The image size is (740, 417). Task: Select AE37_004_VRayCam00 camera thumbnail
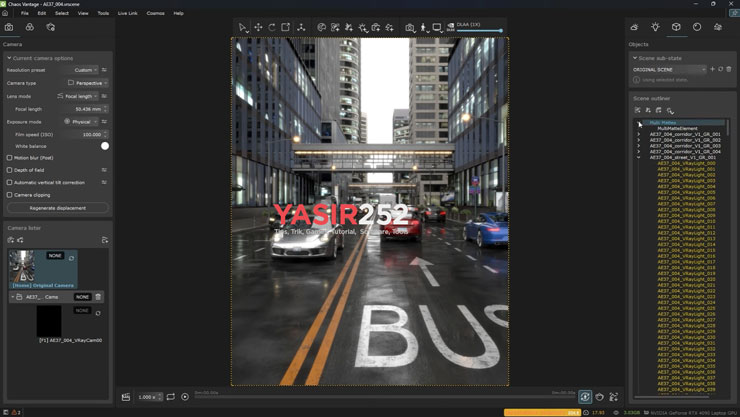point(49,321)
